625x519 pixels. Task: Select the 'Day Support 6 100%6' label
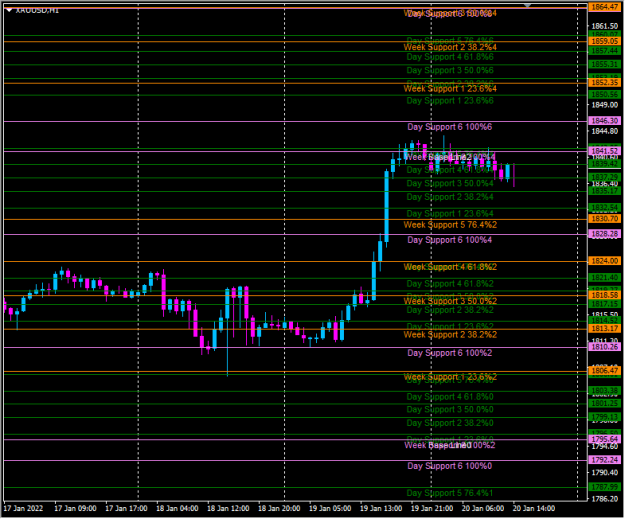pyautogui.click(x=450, y=127)
